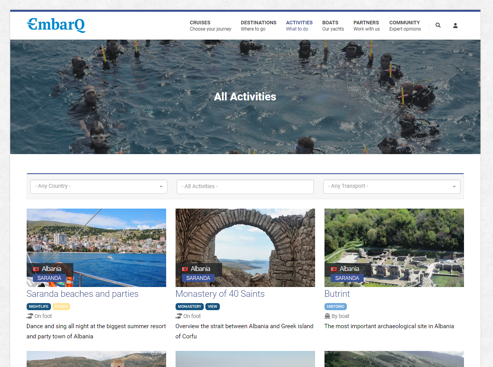The width and height of the screenshot is (493, 367).
Task: Click the Albania flag on Monastery image
Action: [x=185, y=269]
